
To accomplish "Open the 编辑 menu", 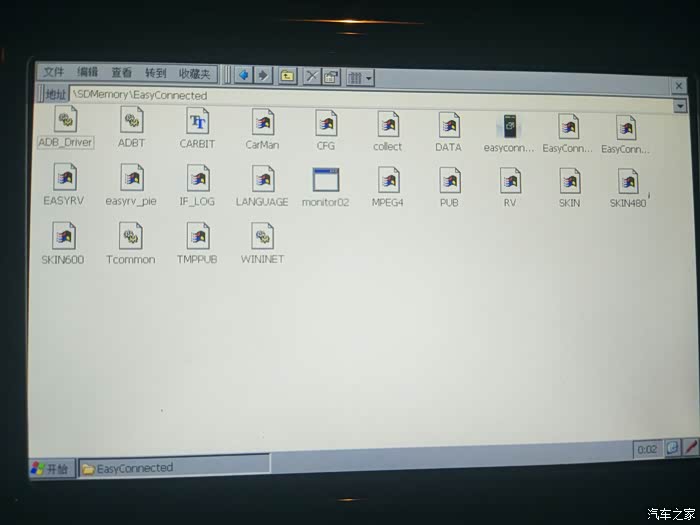I will pyautogui.click(x=87, y=72).
